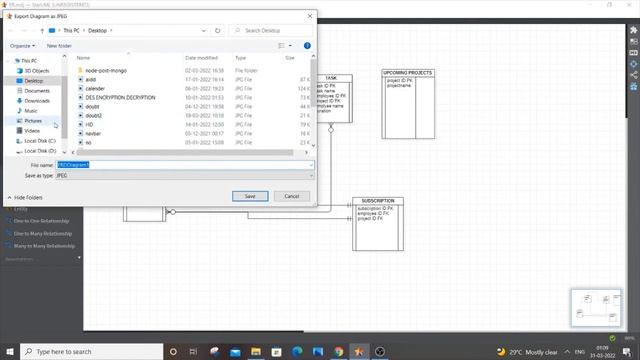The image size is (640, 360).
Task: Click the Markdown documentation sidebar icon
Action: [633, 53]
